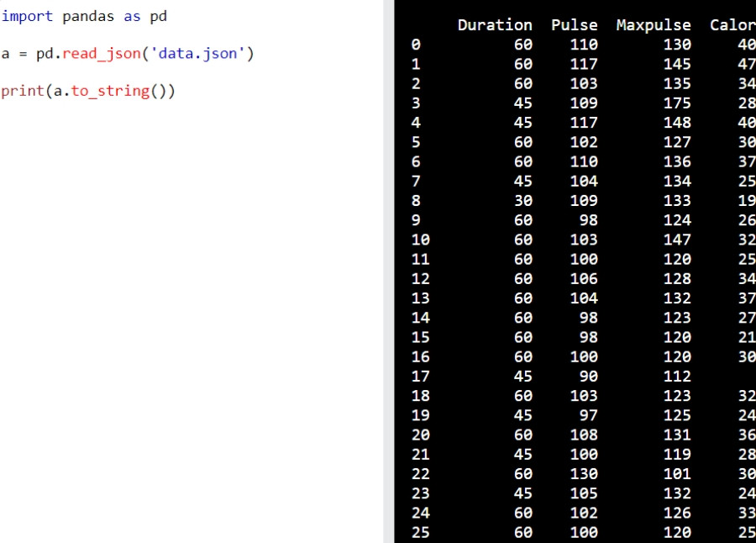Click the Pulse value 117 in row 1
The image size is (756, 543).
pyautogui.click(x=584, y=64)
